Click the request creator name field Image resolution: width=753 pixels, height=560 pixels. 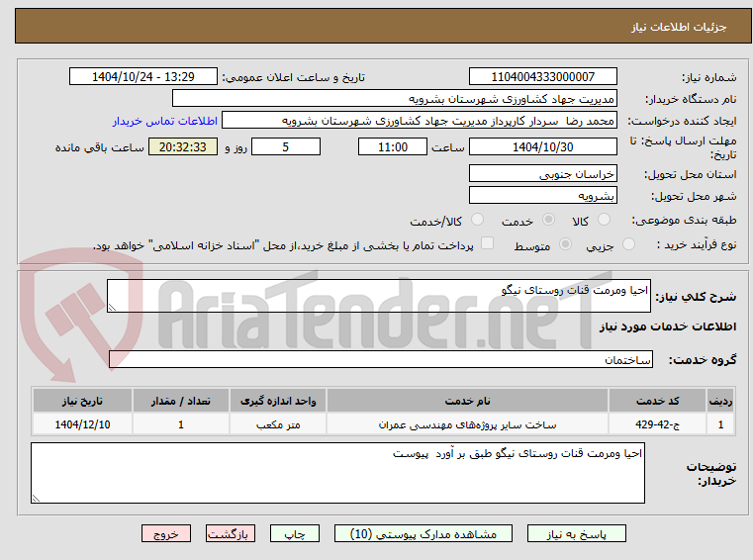point(420,121)
